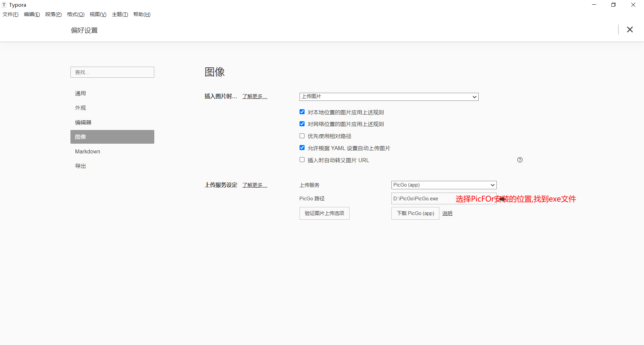Open the 上传服务 PicGo (app) dropdown
Image resolution: width=644 pixels, height=345 pixels.
[443, 185]
